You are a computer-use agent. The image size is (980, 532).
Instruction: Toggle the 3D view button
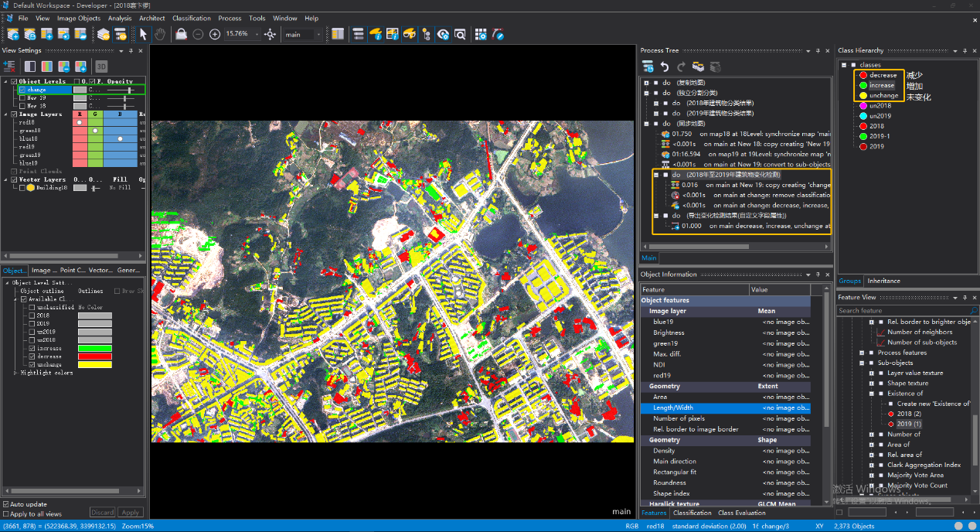pos(101,66)
